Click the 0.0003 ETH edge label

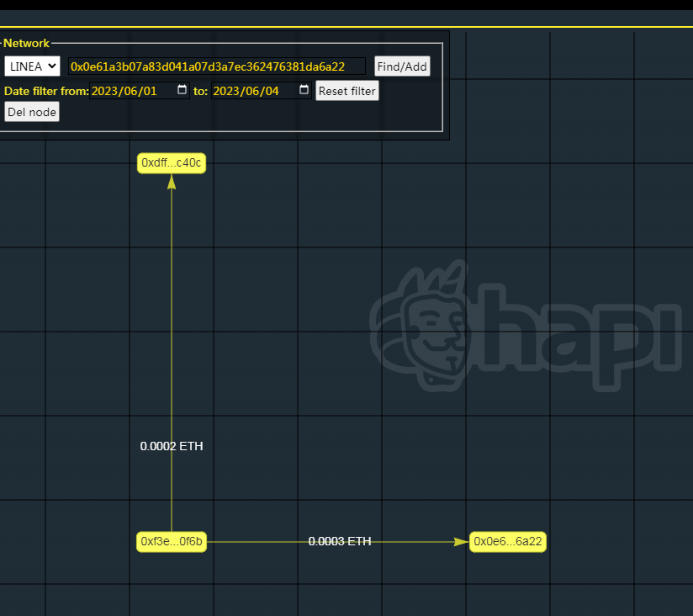tap(340, 541)
